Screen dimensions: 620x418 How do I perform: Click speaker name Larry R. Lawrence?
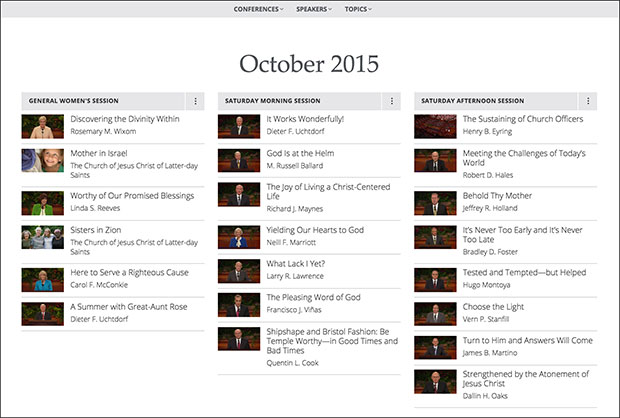(295, 276)
